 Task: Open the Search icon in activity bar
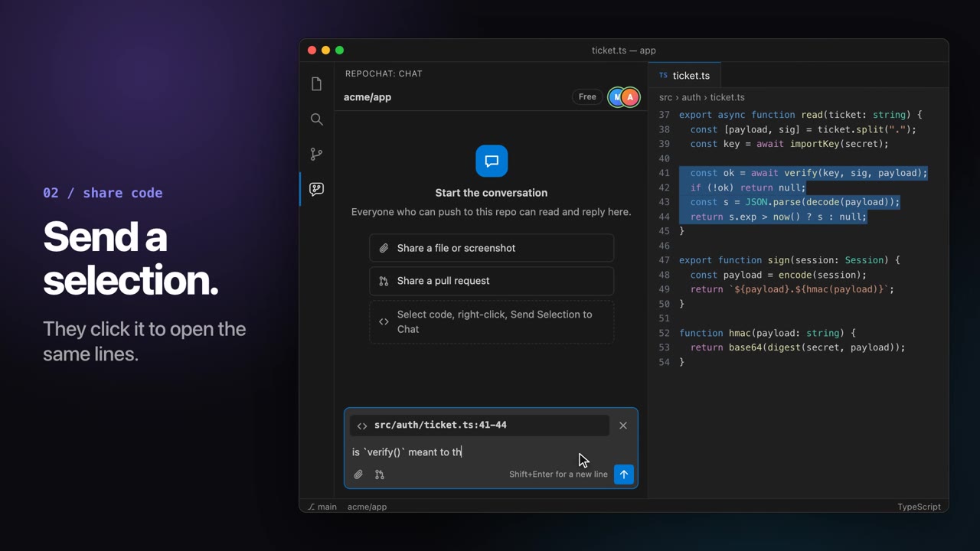pyautogui.click(x=316, y=119)
